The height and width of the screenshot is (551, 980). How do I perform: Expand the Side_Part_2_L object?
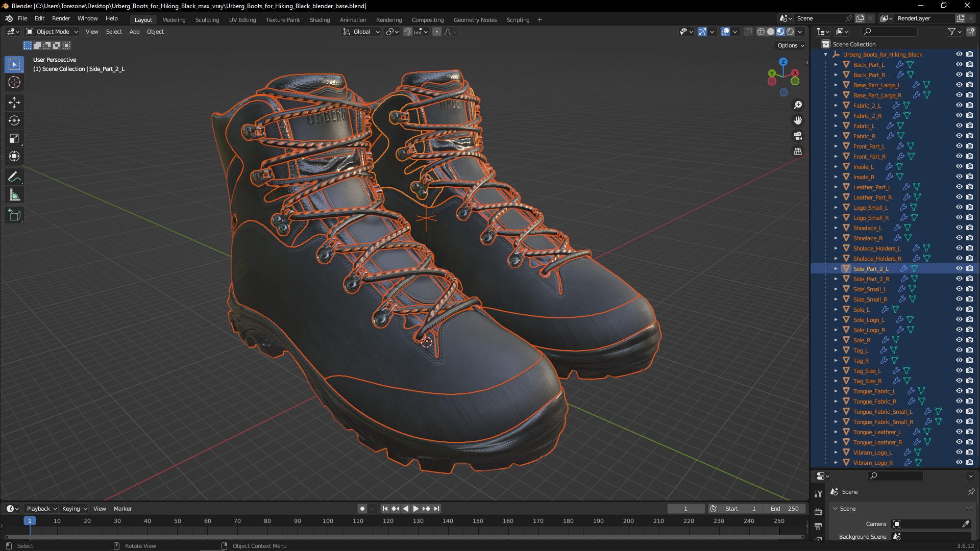(836, 268)
